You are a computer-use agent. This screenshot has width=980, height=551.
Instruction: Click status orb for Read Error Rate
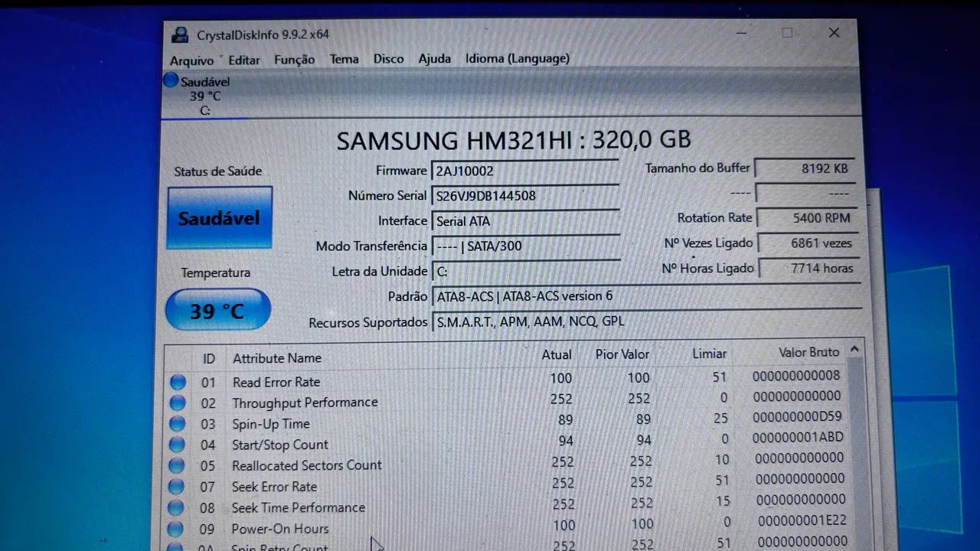click(178, 382)
